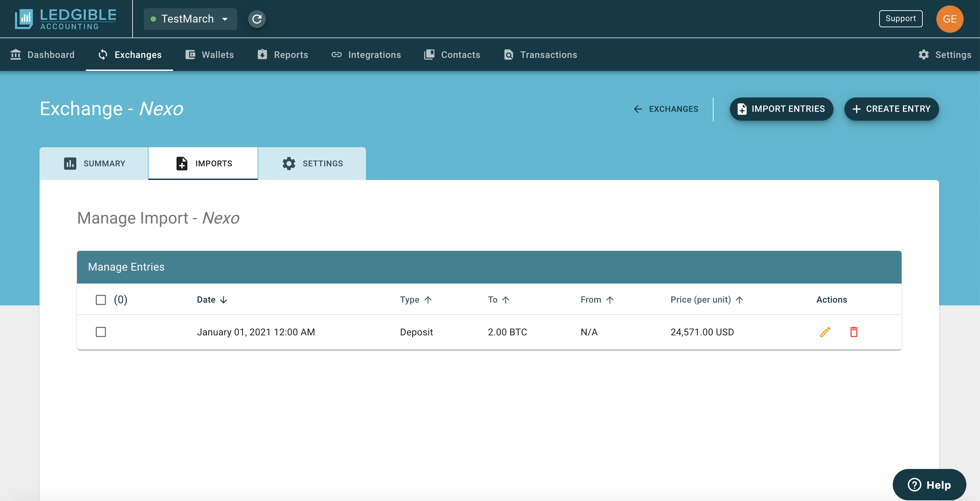Open the Transactions page
The height and width of the screenshot is (501, 980).
pos(540,55)
